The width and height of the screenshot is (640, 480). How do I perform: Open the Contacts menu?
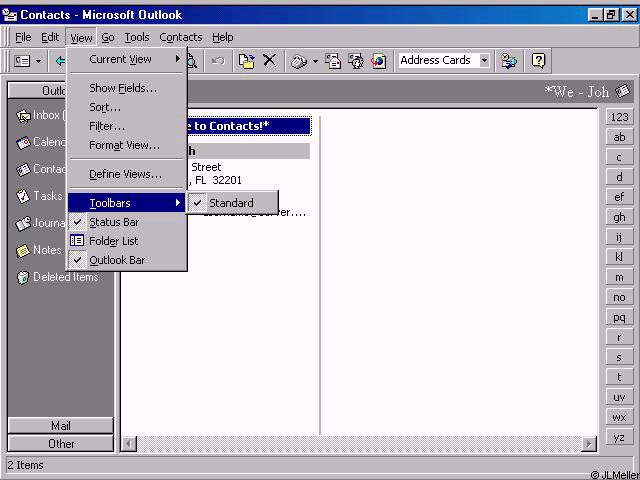(x=181, y=37)
